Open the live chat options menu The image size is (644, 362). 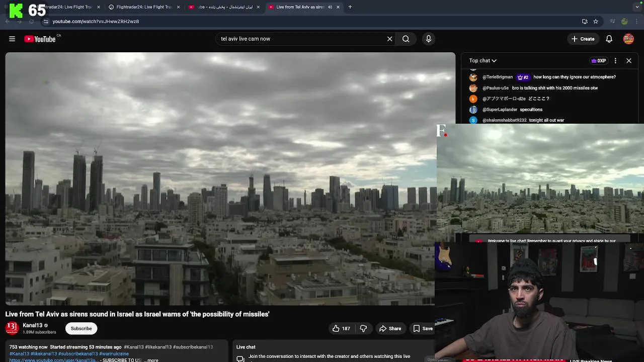point(615,60)
